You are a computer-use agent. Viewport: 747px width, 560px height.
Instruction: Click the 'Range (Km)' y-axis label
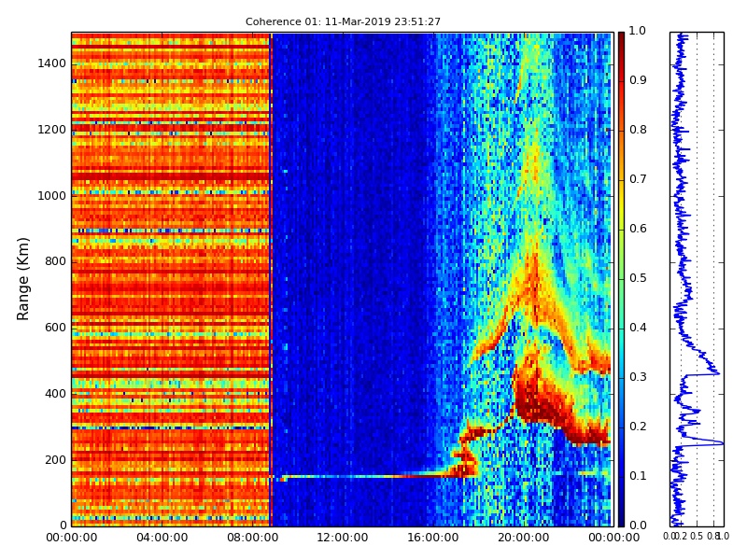pos(22,279)
